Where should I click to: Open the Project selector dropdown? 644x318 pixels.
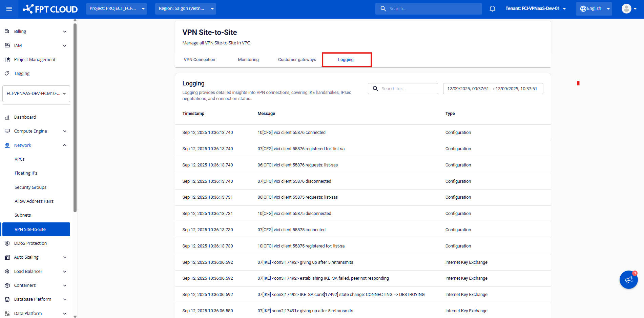(x=116, y=9)
